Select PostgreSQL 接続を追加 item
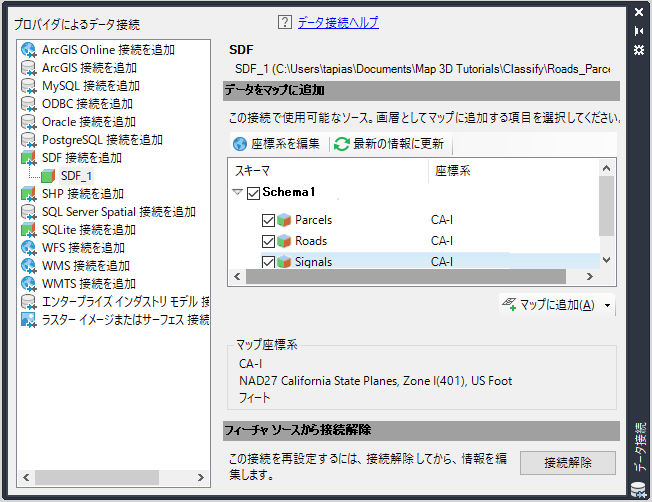 (102, 140)
